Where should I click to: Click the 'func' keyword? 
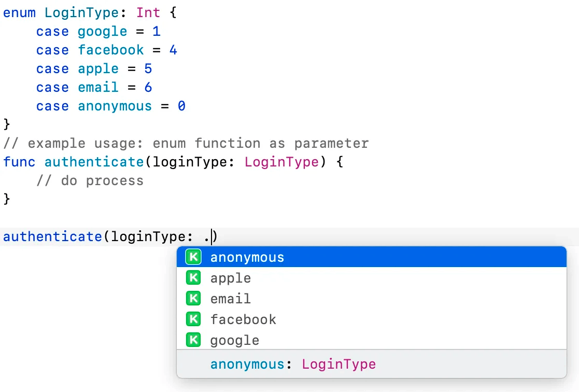19,162
